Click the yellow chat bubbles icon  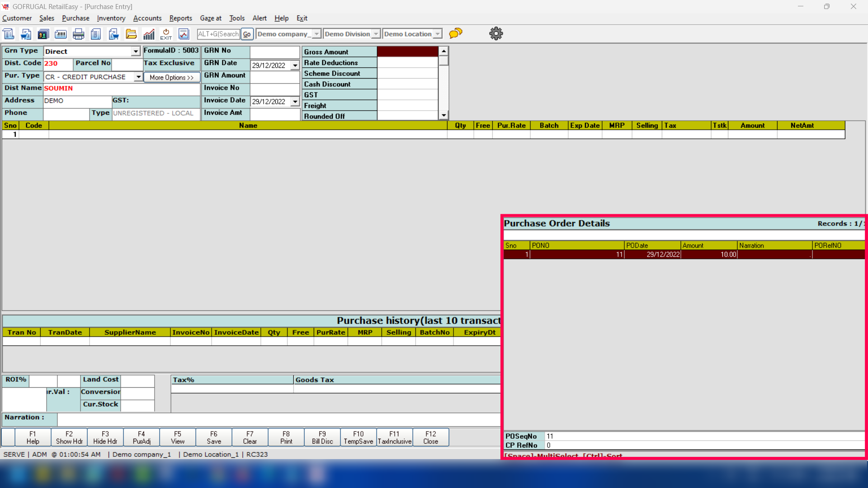point(456,33)
